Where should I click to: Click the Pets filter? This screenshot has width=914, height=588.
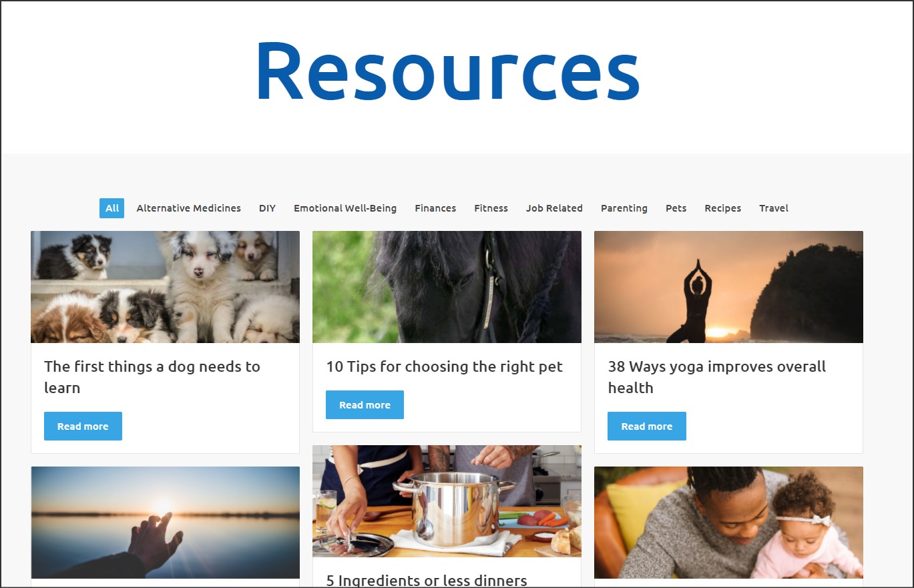[676, 208]
